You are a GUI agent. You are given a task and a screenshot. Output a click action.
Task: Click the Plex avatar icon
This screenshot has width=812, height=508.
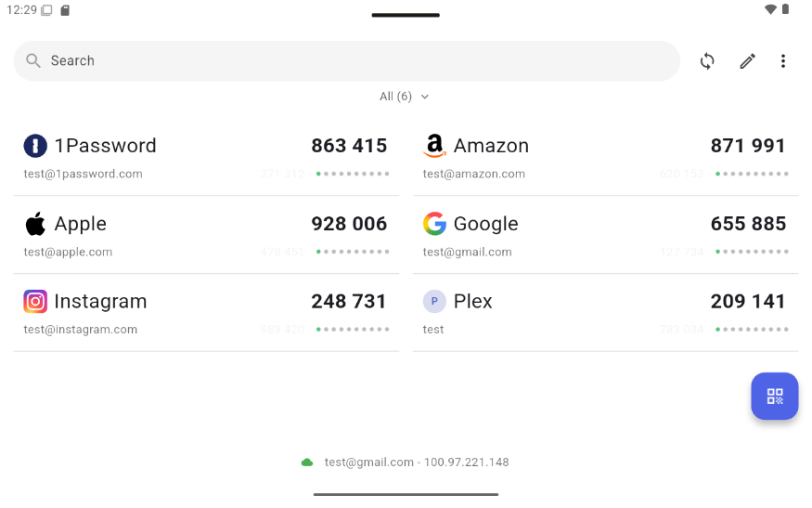(x=434, y=301)
